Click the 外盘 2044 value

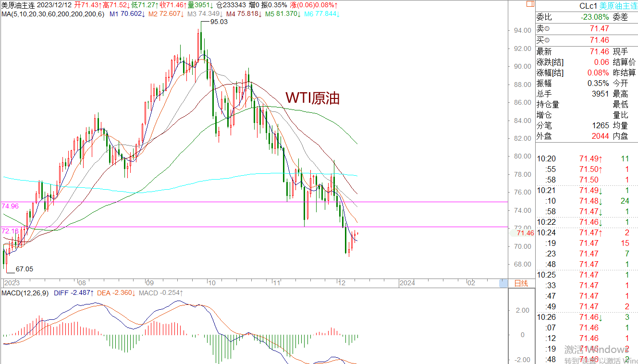pos(601,136)
